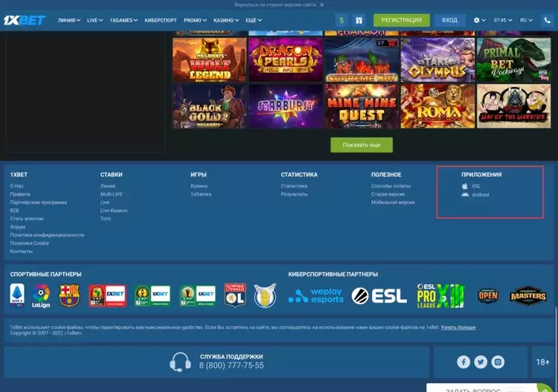Open the Supreme Hot game
558x392 pixels.
[362, 60]
